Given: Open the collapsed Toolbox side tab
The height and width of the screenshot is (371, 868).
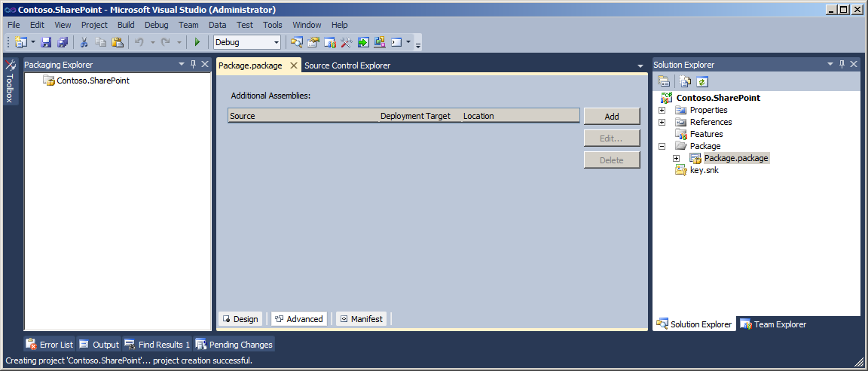Looking at the screenshot, I should (11, 81).
